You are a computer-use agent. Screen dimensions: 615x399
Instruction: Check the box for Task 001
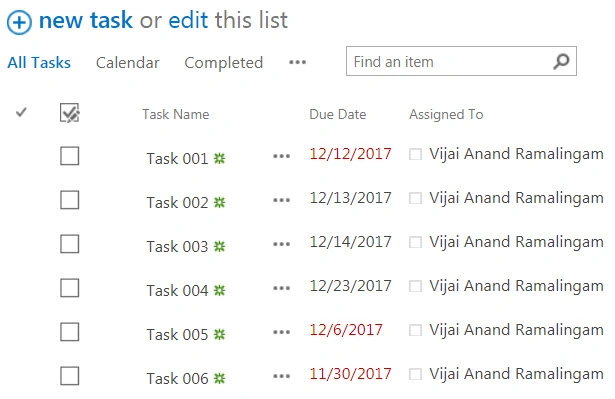pos(70,156)
